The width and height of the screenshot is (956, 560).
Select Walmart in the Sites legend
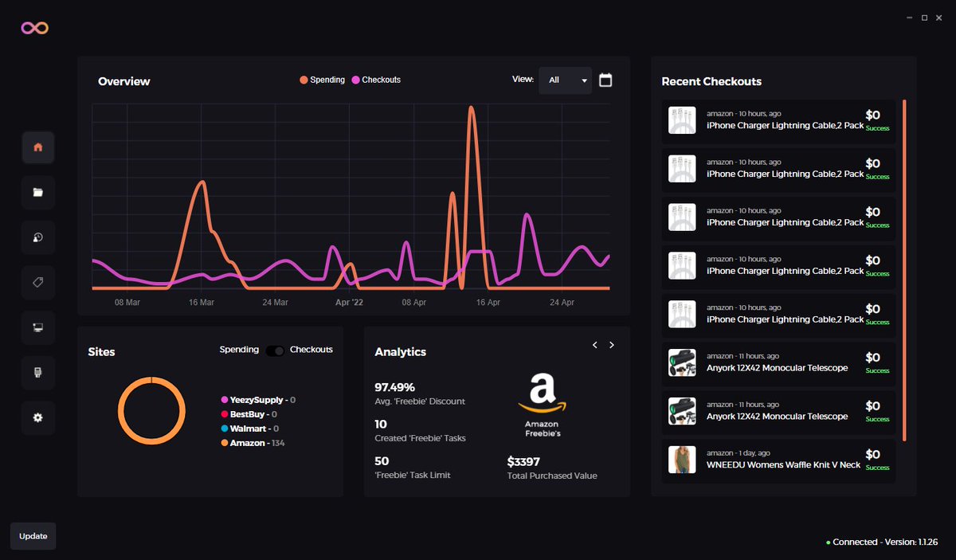pos(249,429)
